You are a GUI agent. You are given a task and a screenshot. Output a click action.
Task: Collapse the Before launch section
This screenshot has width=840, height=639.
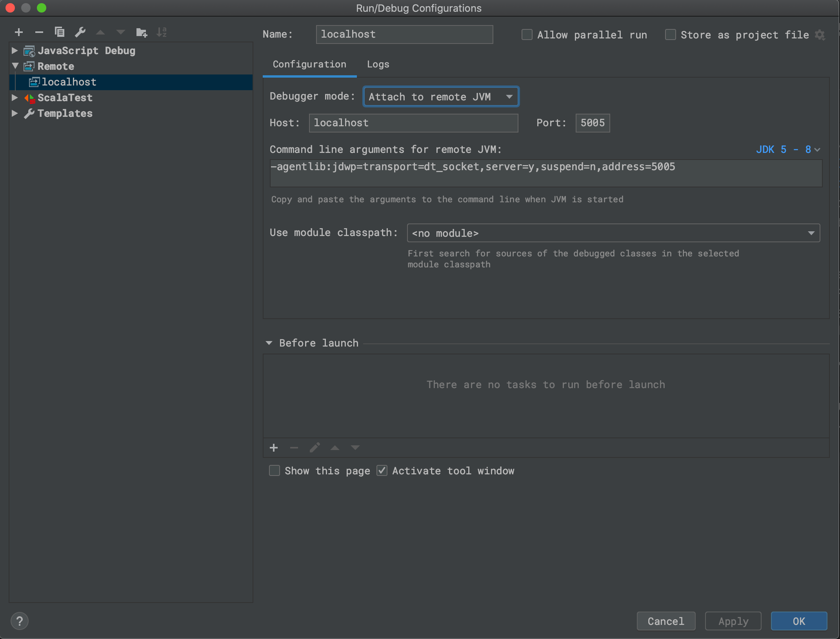click(269, 343)
